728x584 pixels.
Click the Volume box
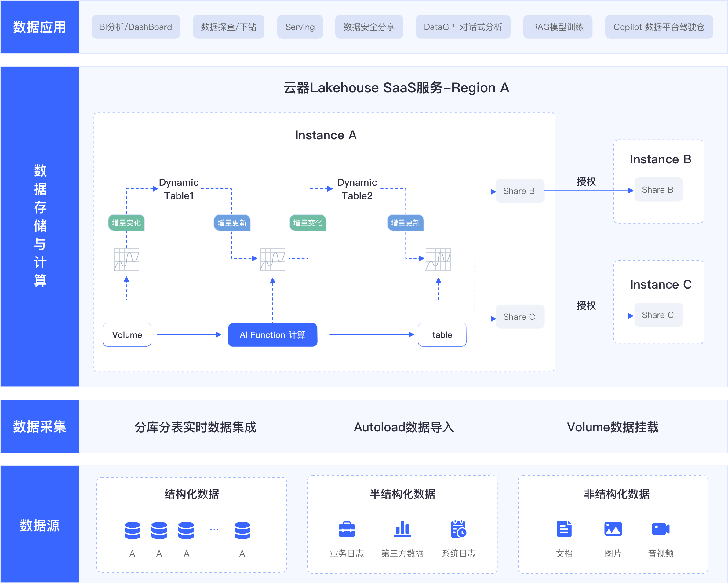click(x=127, y=335)
